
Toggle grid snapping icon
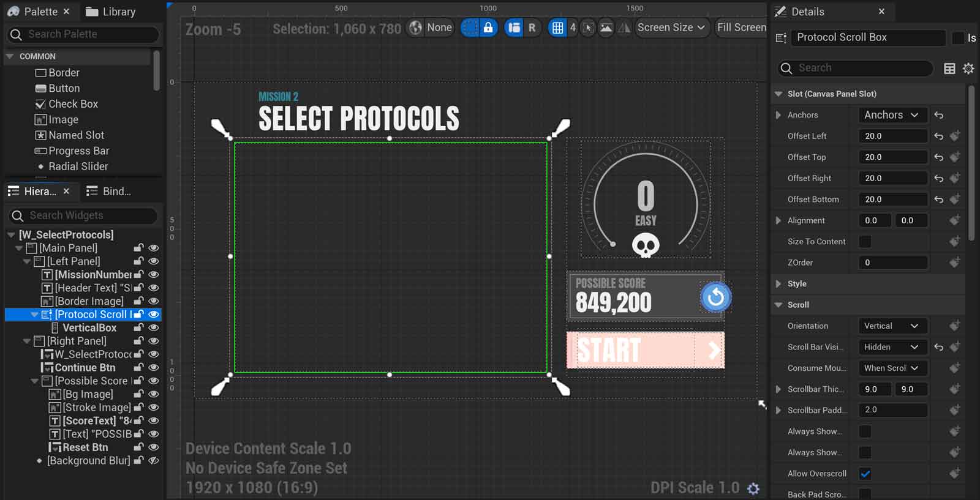[x=557, y=28]
